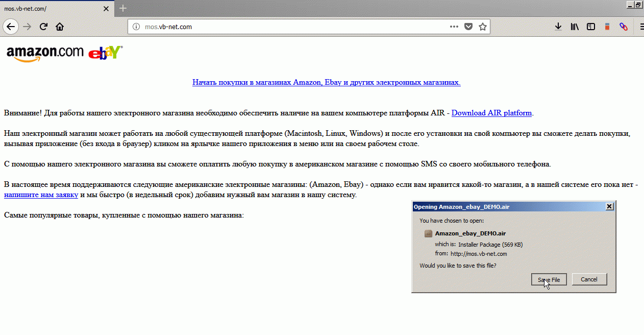Go back to the previous page
The height and width of the screenshot is (335, 644).
point(10,27)
